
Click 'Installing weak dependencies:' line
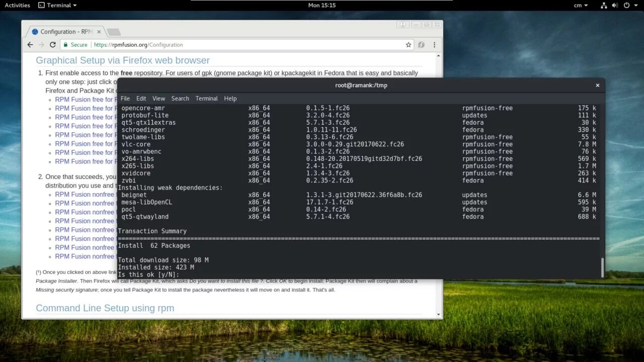tap(170, 188)
